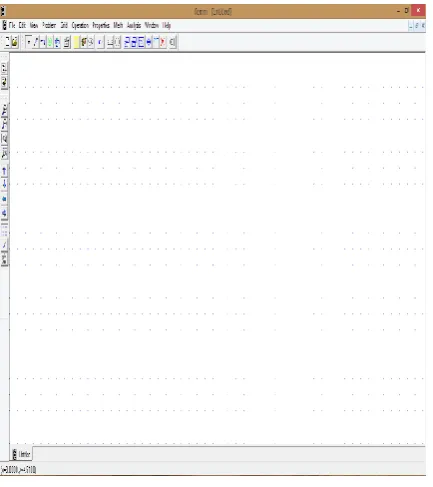Restore the inner document window
Image resolution: width=433 pixels, height=487 pixels.
417,25
